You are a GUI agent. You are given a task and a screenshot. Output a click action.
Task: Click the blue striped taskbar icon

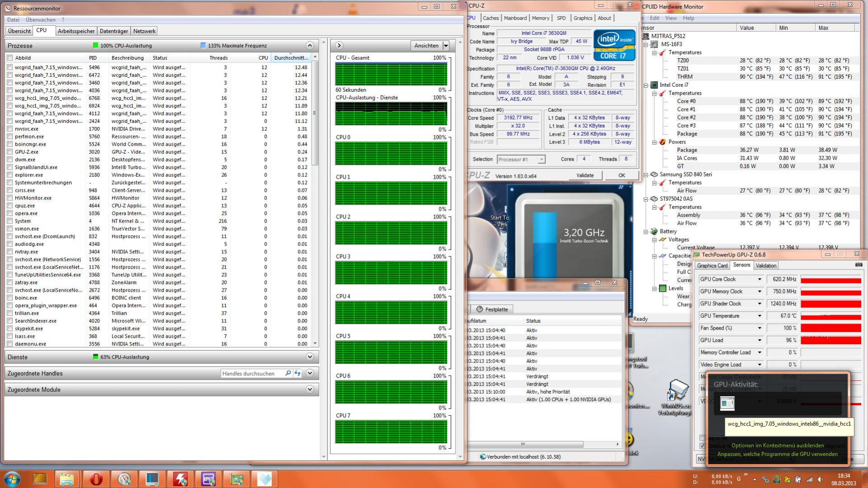tap(265, 479)
